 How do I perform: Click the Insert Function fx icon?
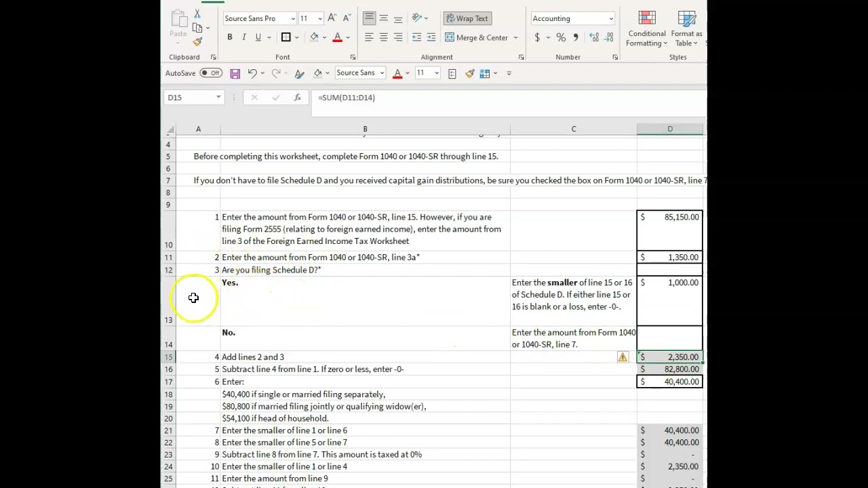(297, 98)
